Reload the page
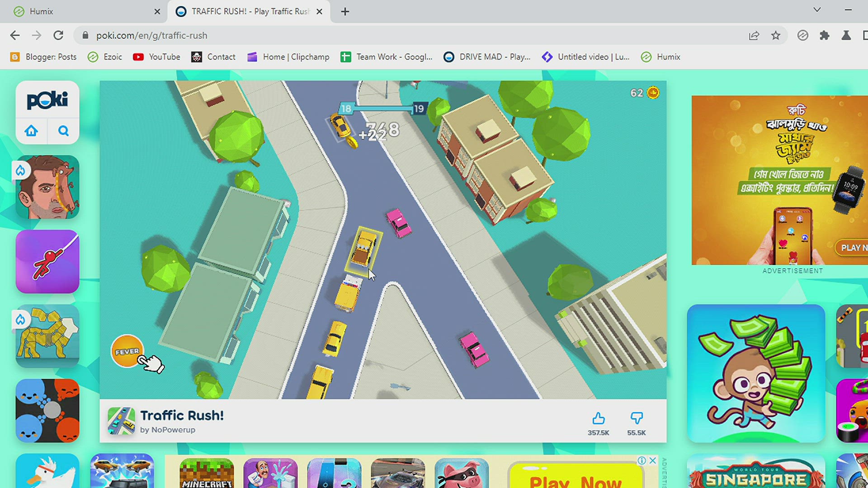 [x=58, y=36]
